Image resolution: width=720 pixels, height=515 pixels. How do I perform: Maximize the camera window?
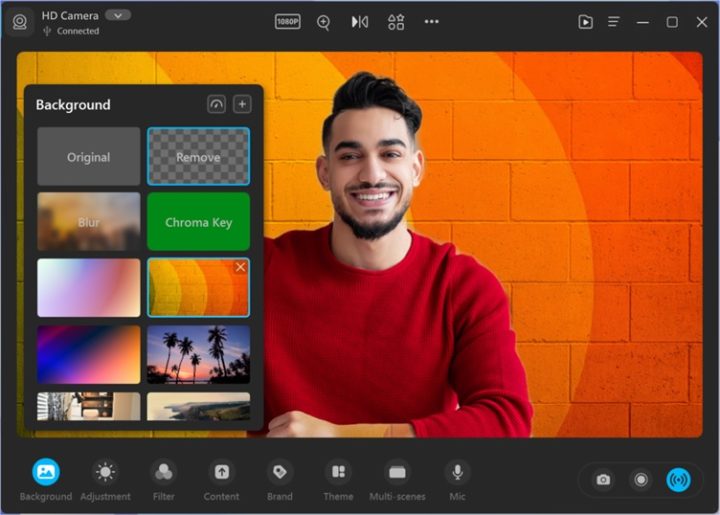672,22
